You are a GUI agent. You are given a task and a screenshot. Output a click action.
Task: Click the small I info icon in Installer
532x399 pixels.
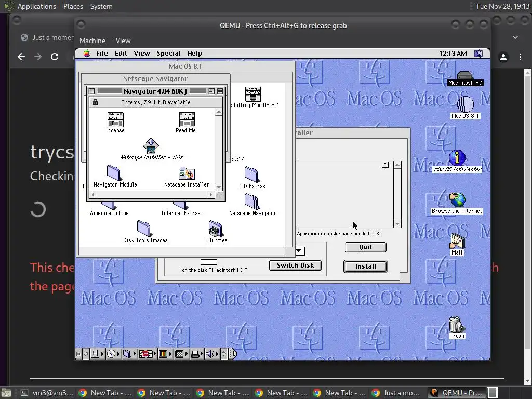click(385, 165)
